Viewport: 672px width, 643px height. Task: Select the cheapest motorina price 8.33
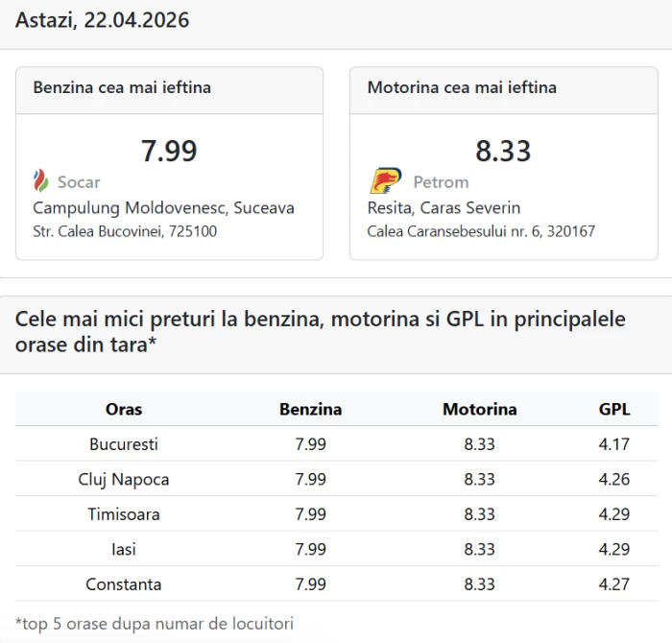click(x=503, y=151)
